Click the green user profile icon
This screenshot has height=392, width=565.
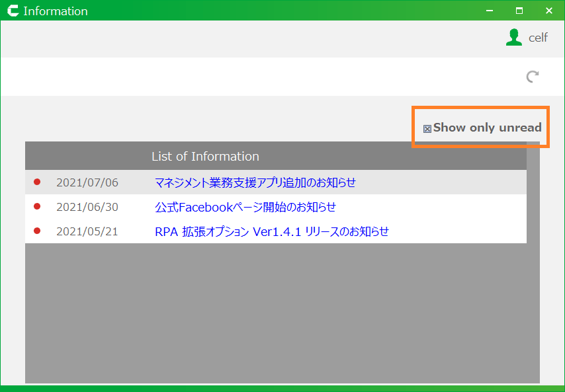point(513,38)
